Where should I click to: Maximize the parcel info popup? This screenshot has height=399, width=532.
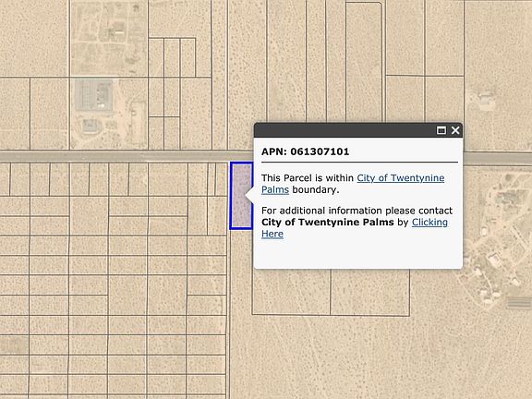[x=441, y=130]
